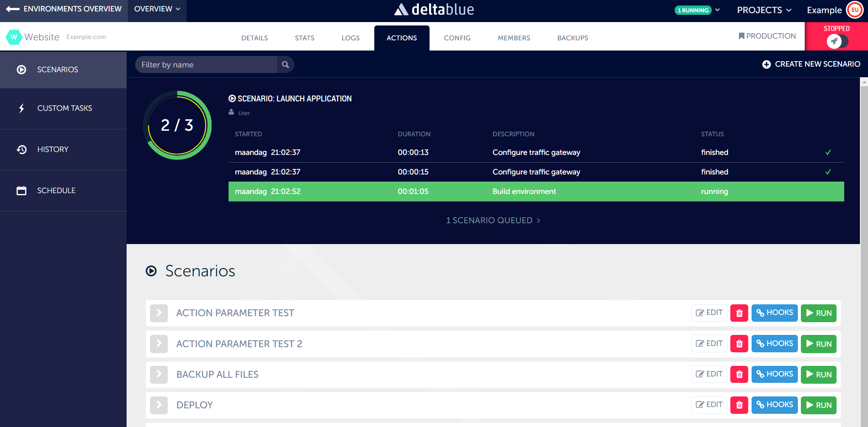
Task: Focus the Filter by name field
Action: (x=206, y=65)
